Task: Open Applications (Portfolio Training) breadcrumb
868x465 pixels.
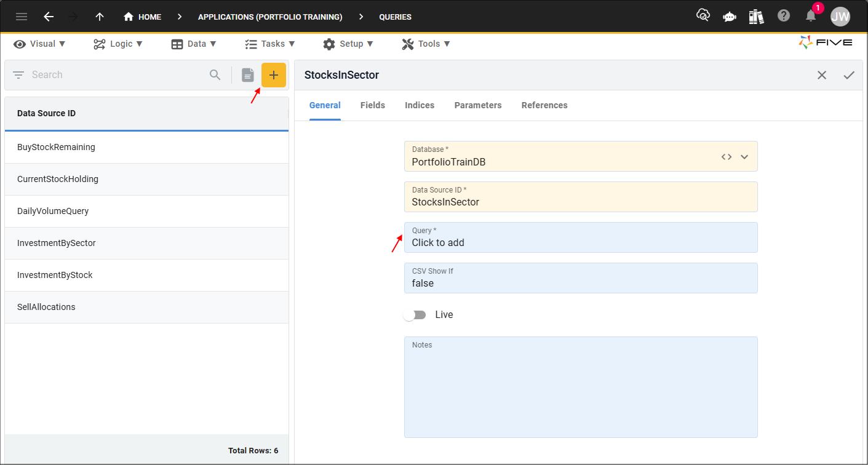Action: coord(270,17)
